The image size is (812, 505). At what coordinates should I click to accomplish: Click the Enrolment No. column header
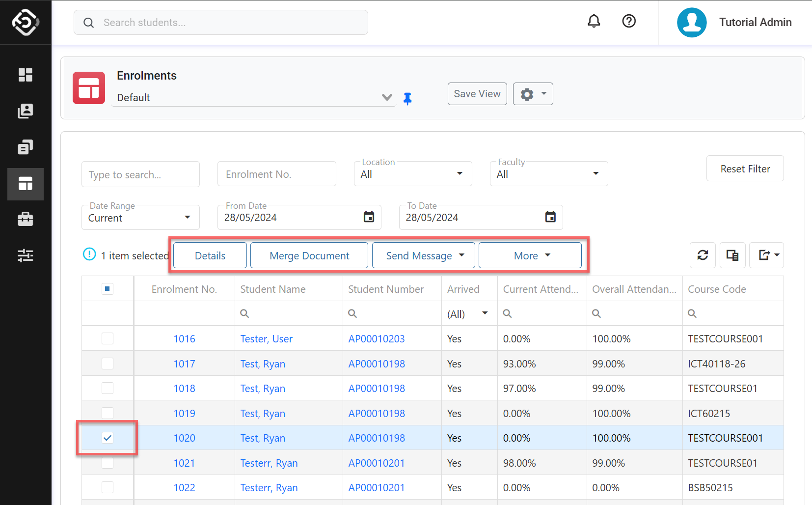(x=184, y=289)
